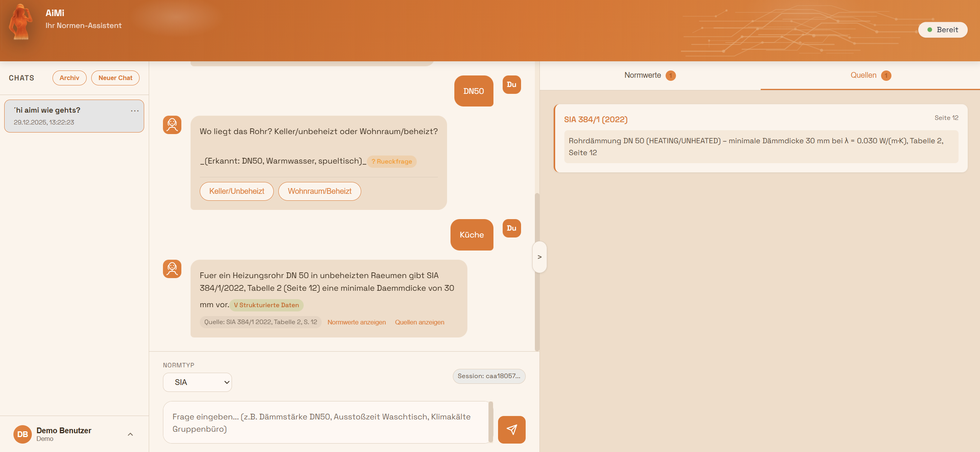This screenshot has width=980, height=452.
Task: Click the DB user avatar circle
Action: point(23,434)
